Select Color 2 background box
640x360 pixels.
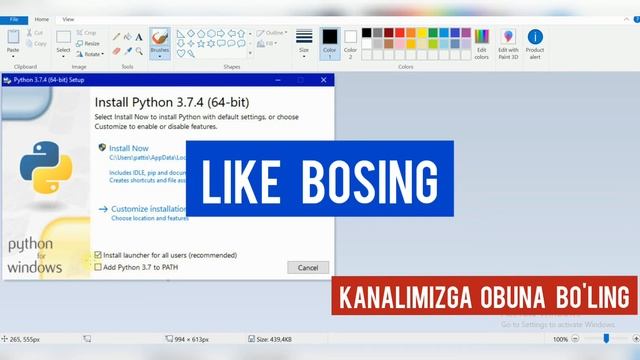[350, 44]
